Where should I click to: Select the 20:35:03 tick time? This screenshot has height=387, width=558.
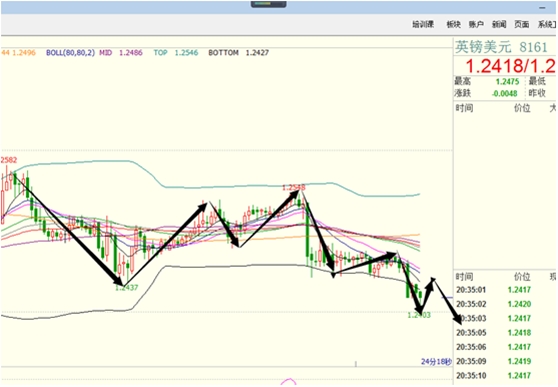tap(471, 319)
